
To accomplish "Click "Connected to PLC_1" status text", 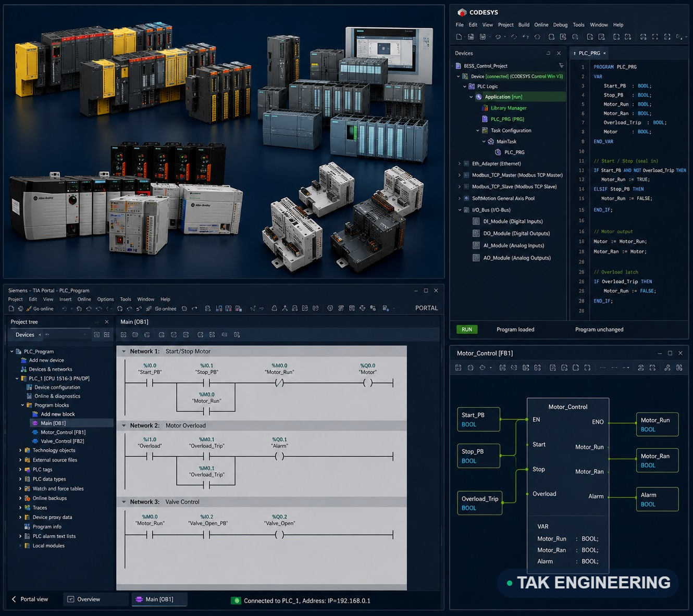I will (x=307, y=600).
